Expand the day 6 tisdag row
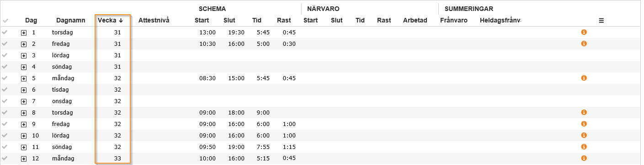This screenshot has width=644, height=165. click(x=24, y=90)
